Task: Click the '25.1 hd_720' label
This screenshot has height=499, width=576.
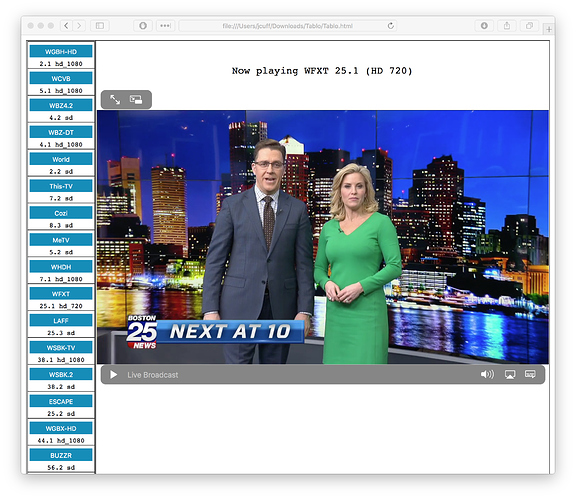Action: coord(61,306)
